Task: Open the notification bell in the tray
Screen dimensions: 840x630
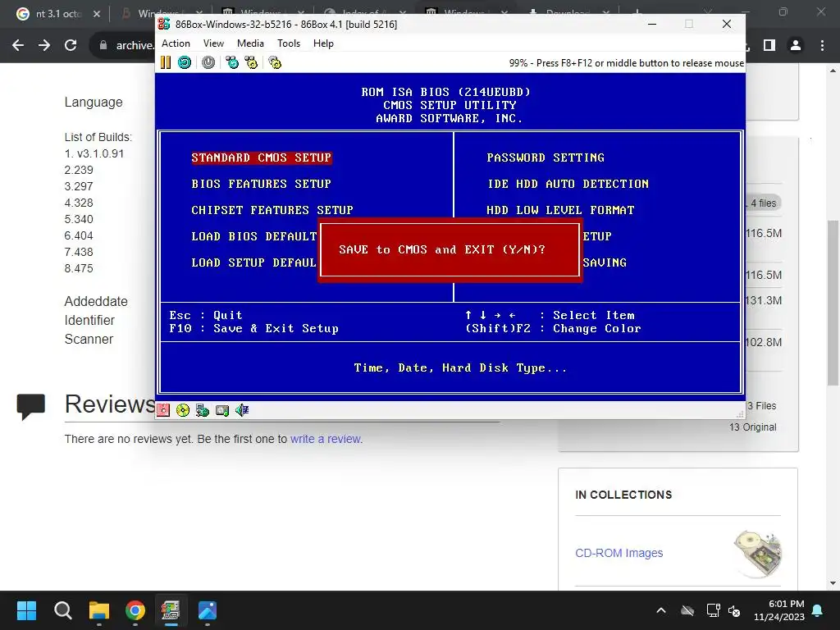Action: [x=818, y=610]
